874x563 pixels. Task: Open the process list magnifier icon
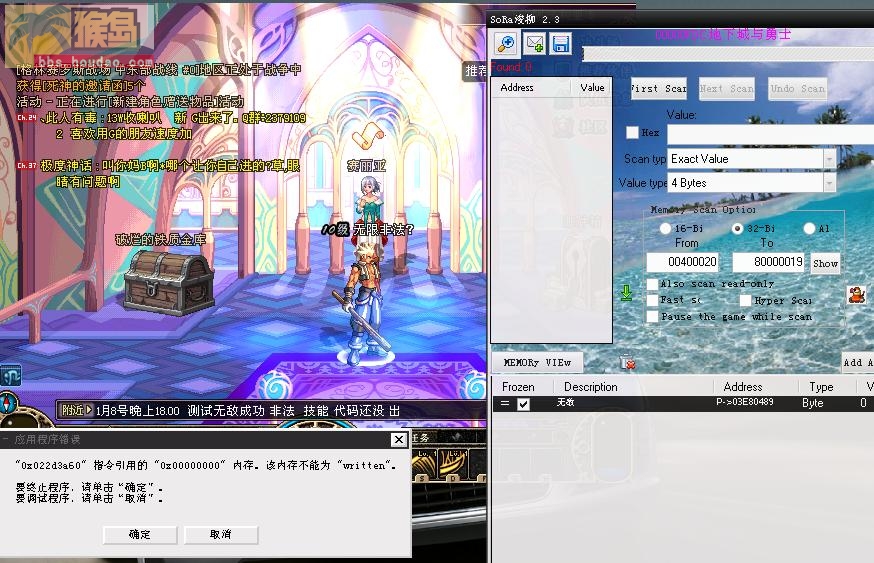(506, 43)
